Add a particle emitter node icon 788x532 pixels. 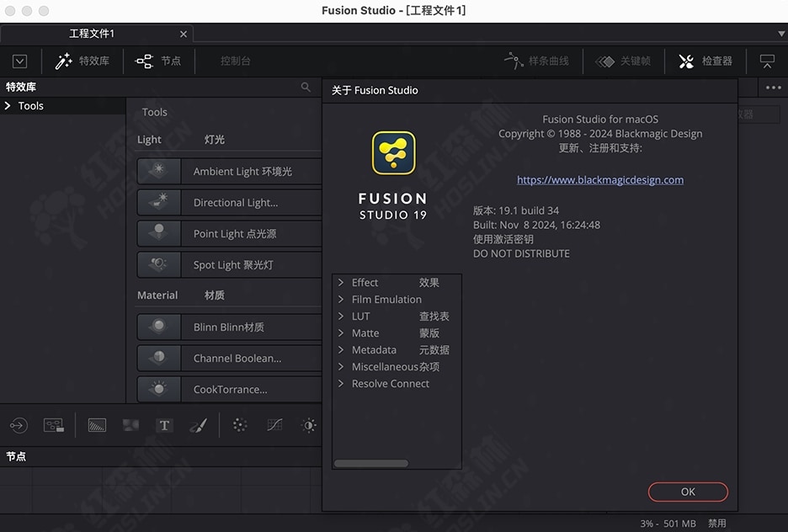(240, 425)
